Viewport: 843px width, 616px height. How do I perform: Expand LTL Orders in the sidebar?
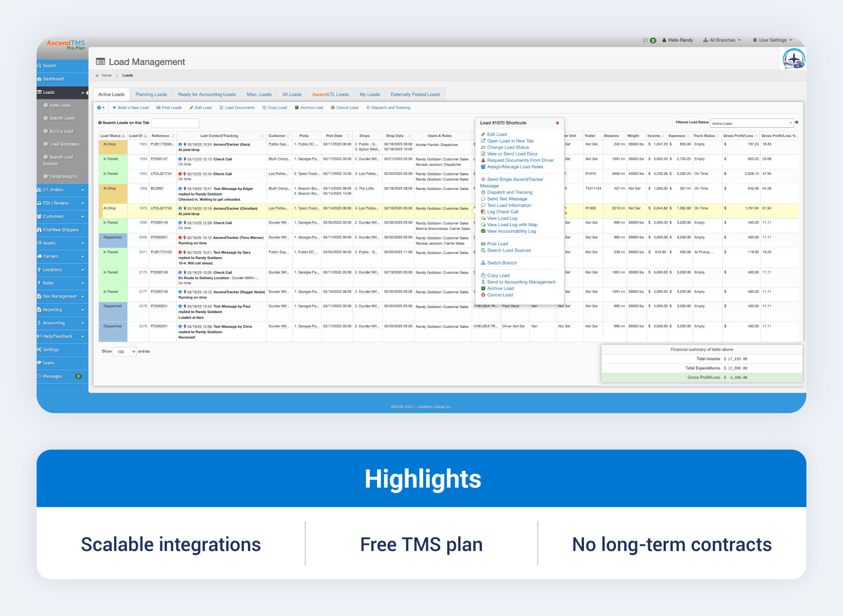(x=62, y=190)
